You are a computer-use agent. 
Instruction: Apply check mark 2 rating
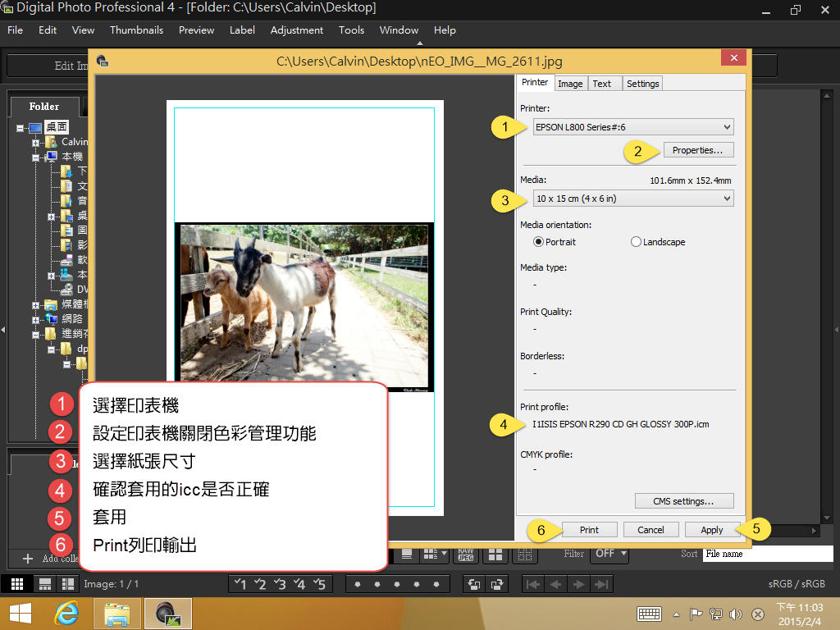coord(260,584)
